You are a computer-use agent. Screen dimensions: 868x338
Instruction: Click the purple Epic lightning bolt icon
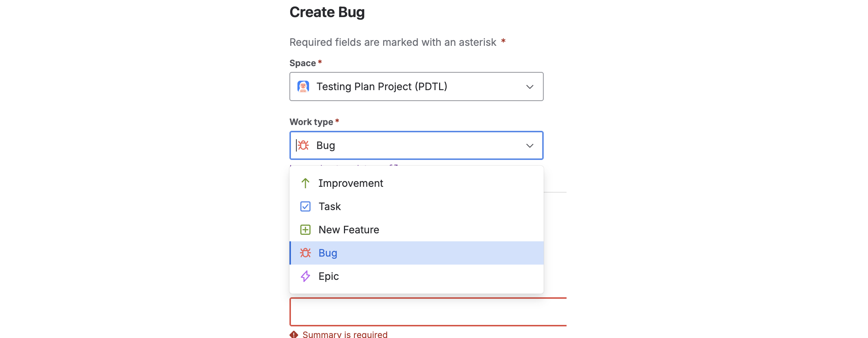point(305,276)
